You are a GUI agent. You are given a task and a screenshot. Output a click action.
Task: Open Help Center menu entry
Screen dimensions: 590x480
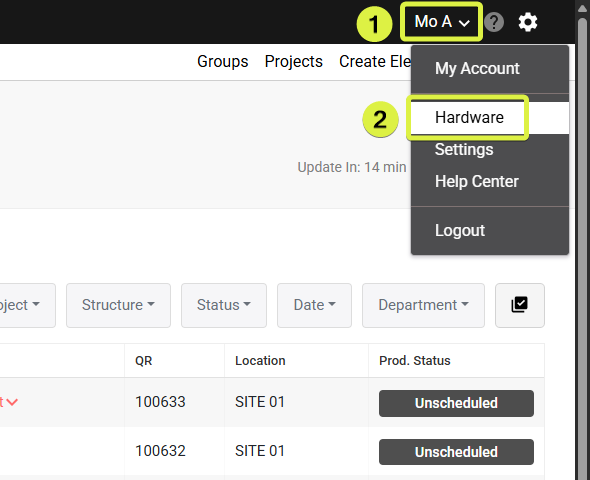point(477,181)
